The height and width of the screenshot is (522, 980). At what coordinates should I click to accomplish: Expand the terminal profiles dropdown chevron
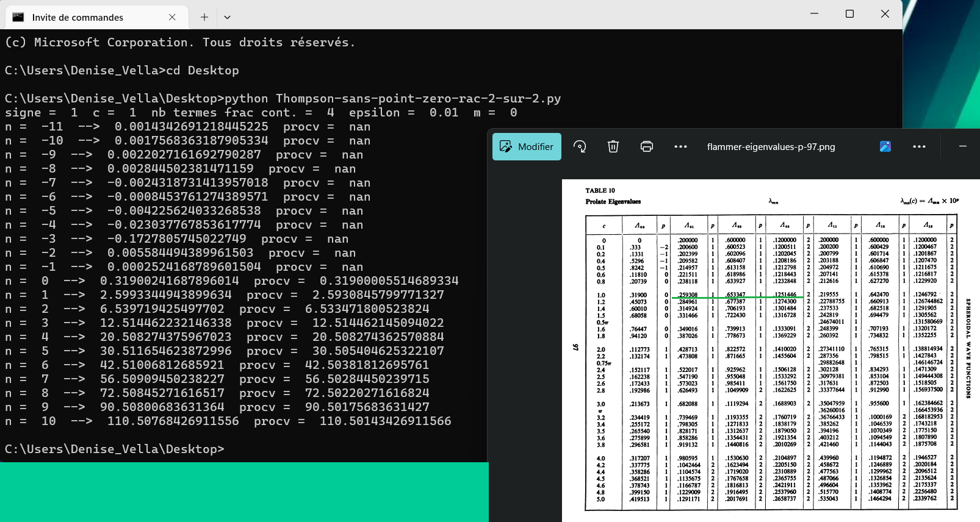tap(227, 17)
